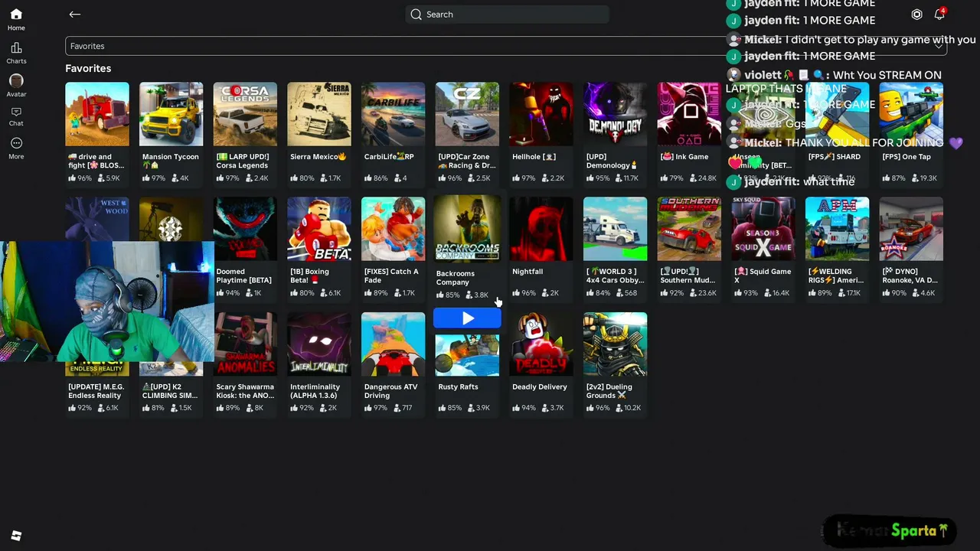Open the Ink Game thumbnail
Viewport: 980px width, 551px height.
[689, 114]
